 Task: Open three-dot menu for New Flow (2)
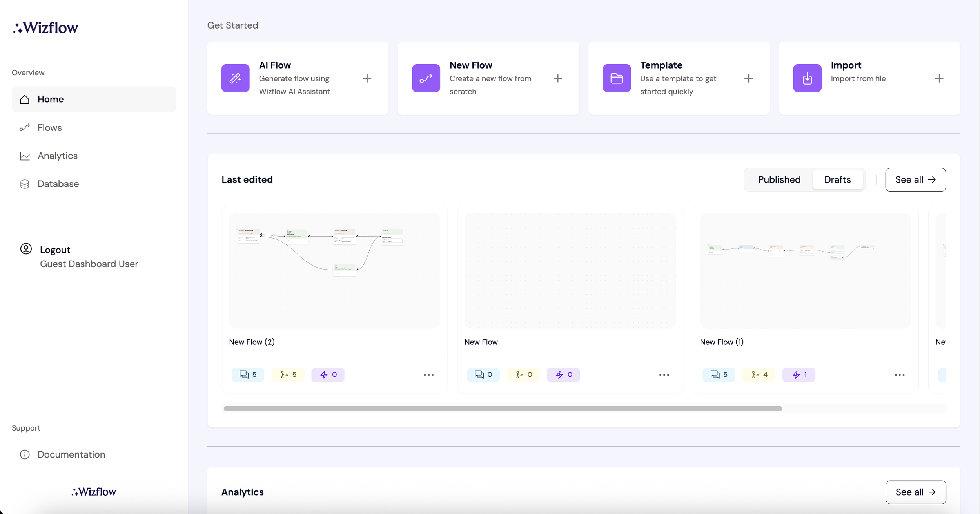pos(428,375)
